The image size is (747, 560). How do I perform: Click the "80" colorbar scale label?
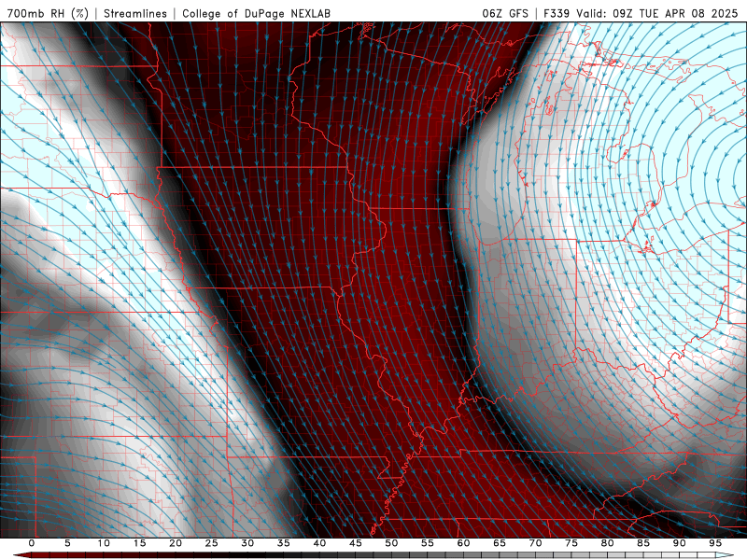pyautogui.click(x=607, y=543)
